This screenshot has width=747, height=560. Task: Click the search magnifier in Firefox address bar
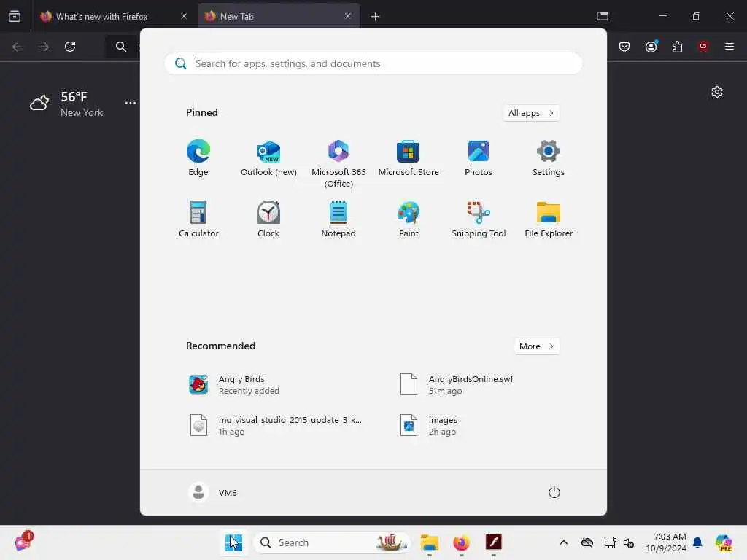[x=121, y=47]
